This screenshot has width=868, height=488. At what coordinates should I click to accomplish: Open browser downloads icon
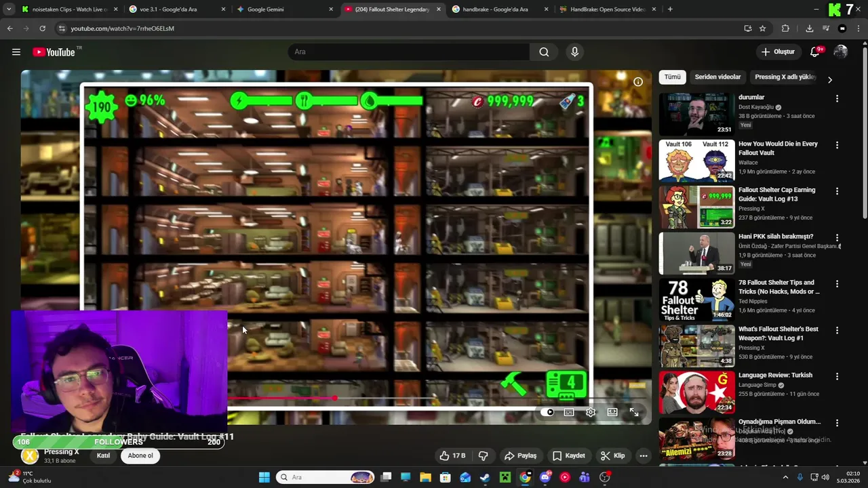(x=809, y=28)
